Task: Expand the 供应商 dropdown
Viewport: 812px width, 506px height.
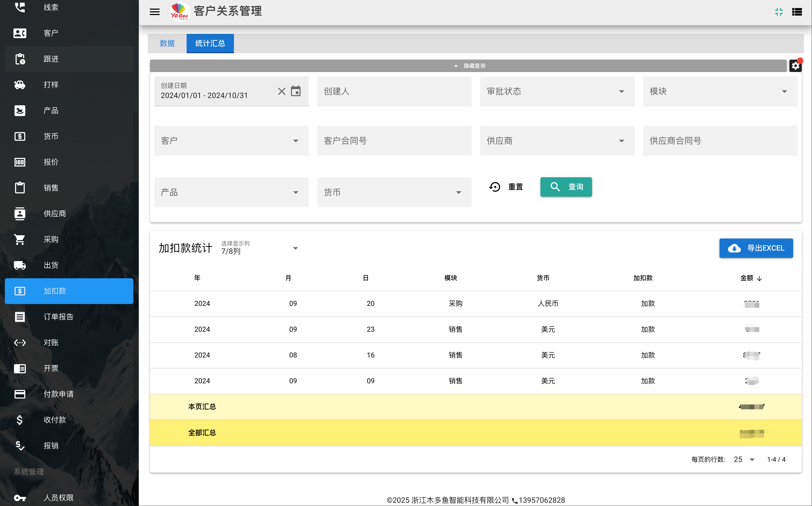Action: click(557, 140)
